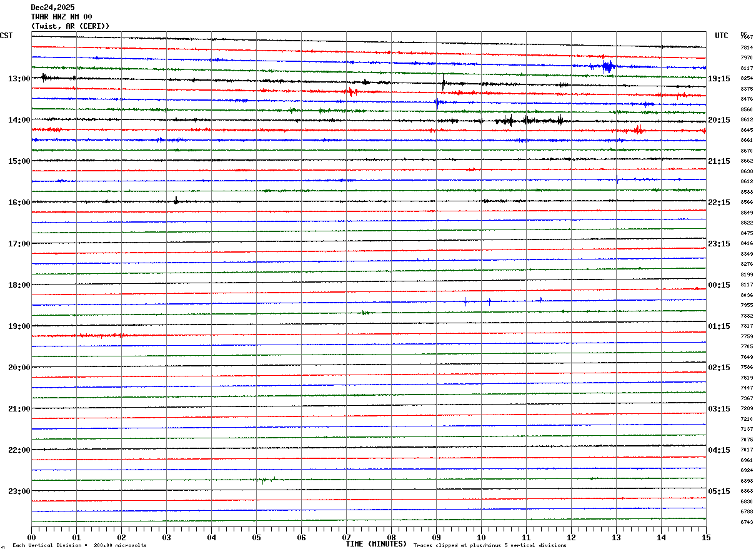Click the DC offset value '8254'
The height and width of the screenshot is (554, 756).
(x=747, y=79)
